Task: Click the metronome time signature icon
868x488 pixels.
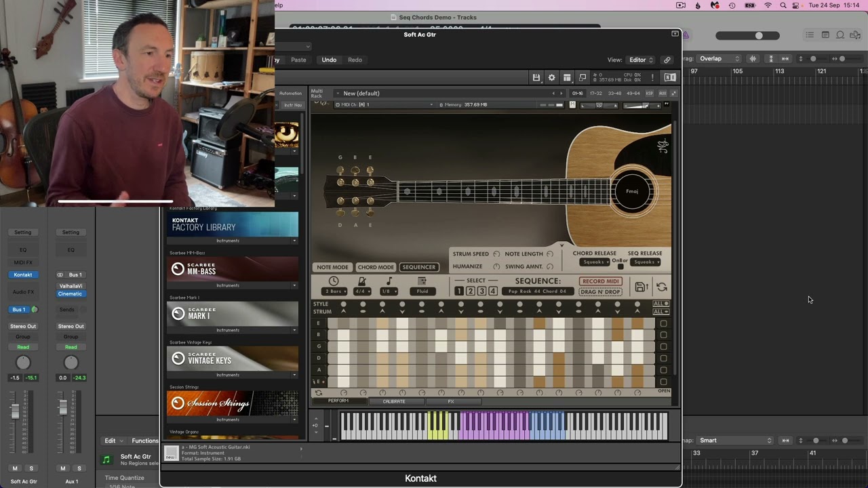Action: (x=362, y=281)
